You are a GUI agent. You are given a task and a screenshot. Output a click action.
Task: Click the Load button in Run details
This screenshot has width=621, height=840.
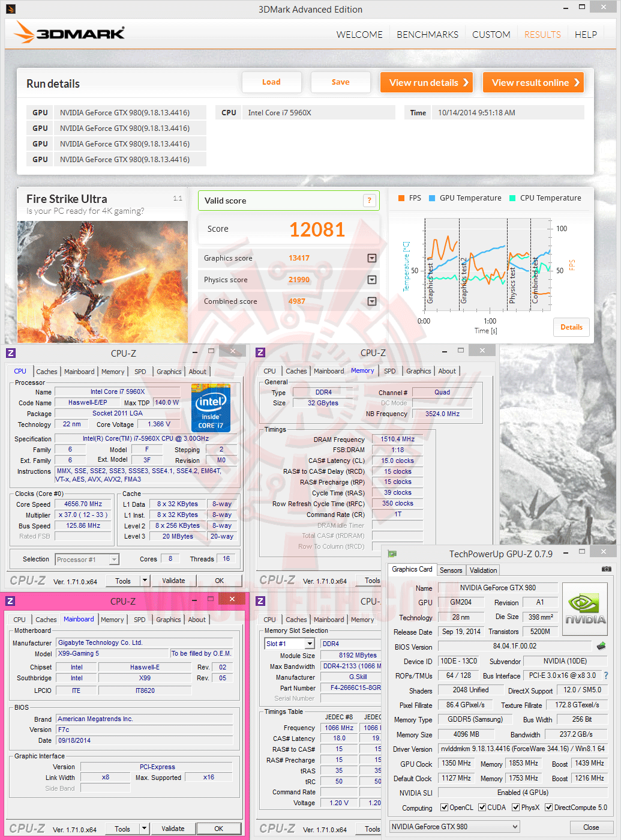tap(271, 82)
